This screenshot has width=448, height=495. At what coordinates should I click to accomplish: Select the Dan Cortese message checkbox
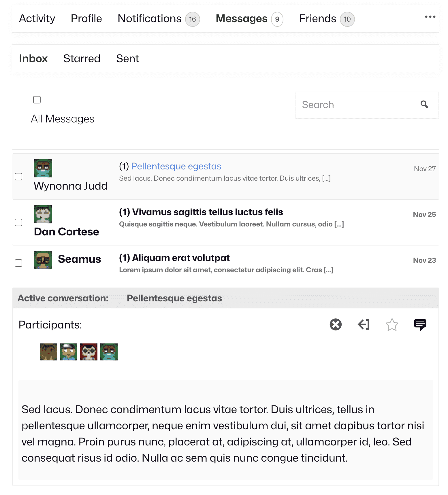tap(18, 222)
